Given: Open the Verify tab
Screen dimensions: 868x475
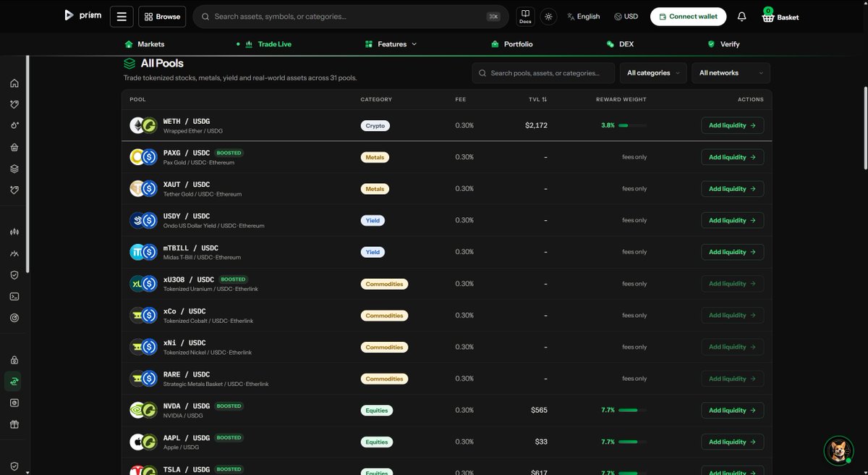Looking at the screenshot, I should point(723,44).
